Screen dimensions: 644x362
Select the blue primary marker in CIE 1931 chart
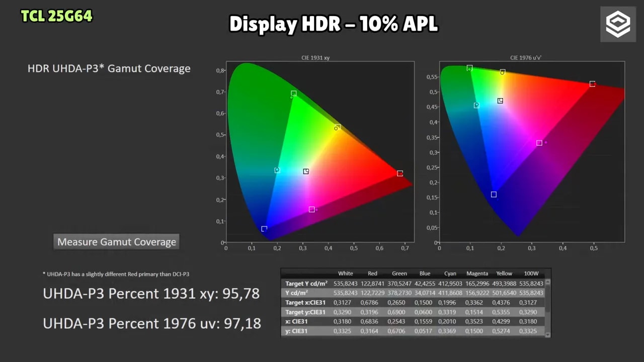tap(264, 229)
